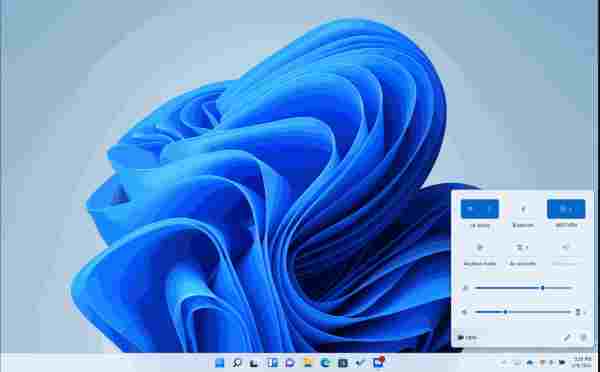600x372 pixels.
Task: Toggle the Wi-Fi quick setting tile
Action: (x=479, y=209)
